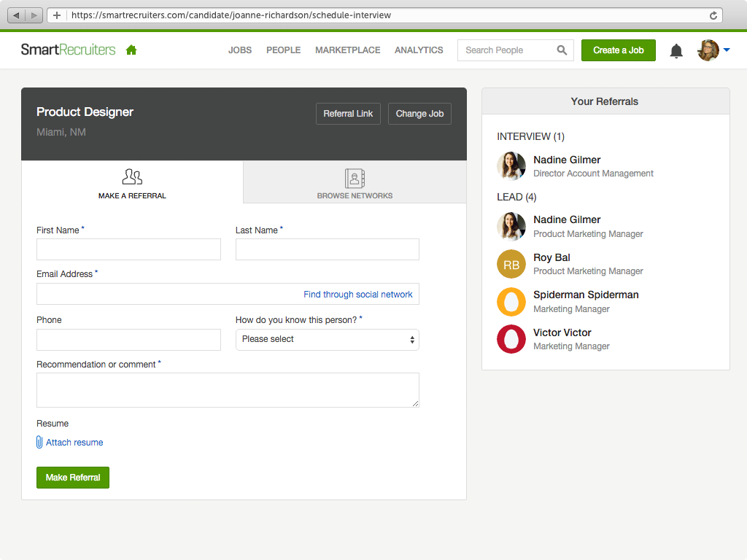Open Nadine Gilmer Director Account Management name
The width and height of the screenshot is (747, 560).
click(x=567, y=160)
